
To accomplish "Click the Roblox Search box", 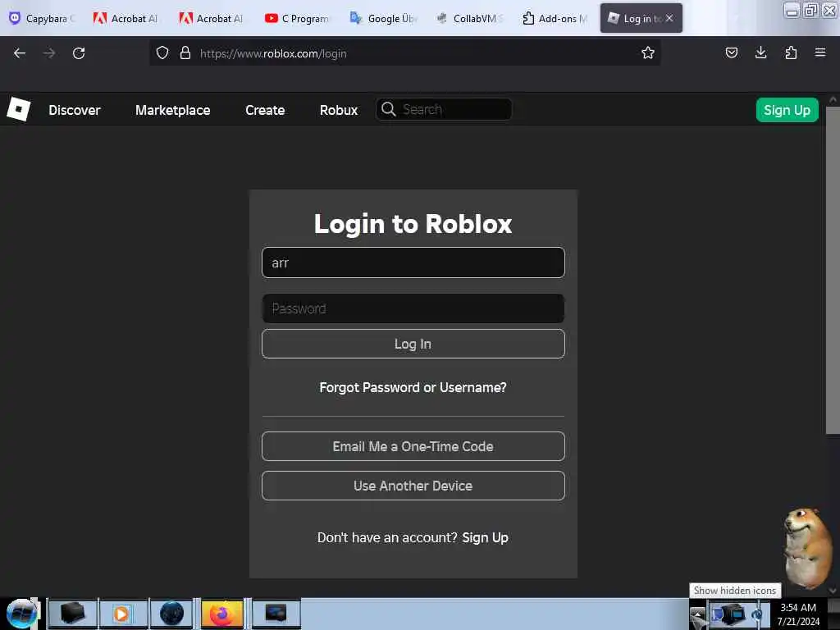I will point(444,109).
